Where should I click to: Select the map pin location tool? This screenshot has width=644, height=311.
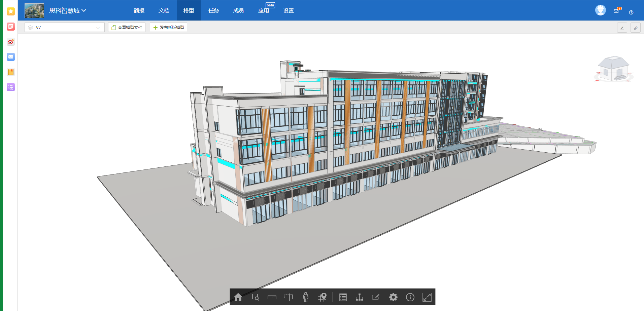pyautogui.click(x=322, y=297)
